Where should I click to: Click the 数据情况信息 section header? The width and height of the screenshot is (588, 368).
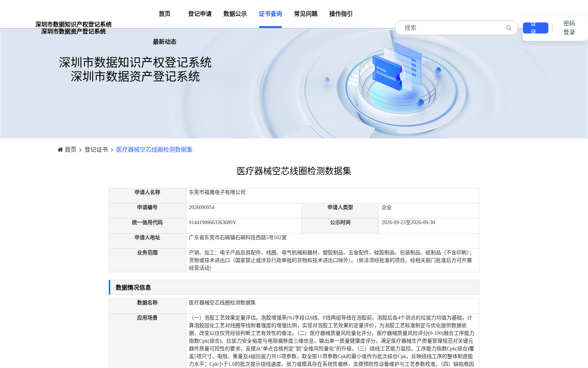294,287
